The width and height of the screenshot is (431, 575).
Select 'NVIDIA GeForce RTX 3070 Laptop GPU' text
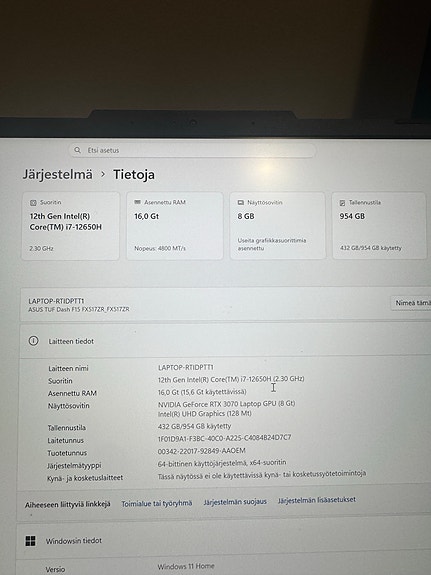[226, 404]
